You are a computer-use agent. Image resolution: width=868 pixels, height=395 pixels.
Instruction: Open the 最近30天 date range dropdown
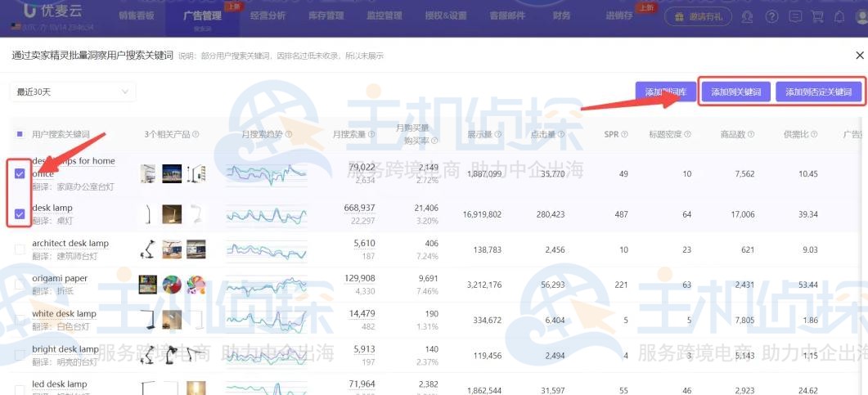[73, 92]
